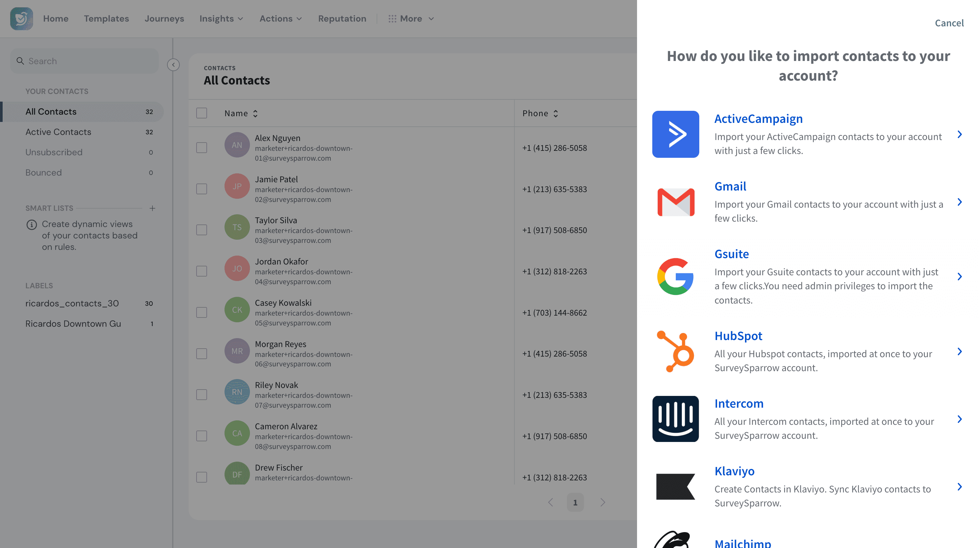Open the Actions dropdown menu
The width and height of the screenshot is (980, 548).
[x=281, y=18]
